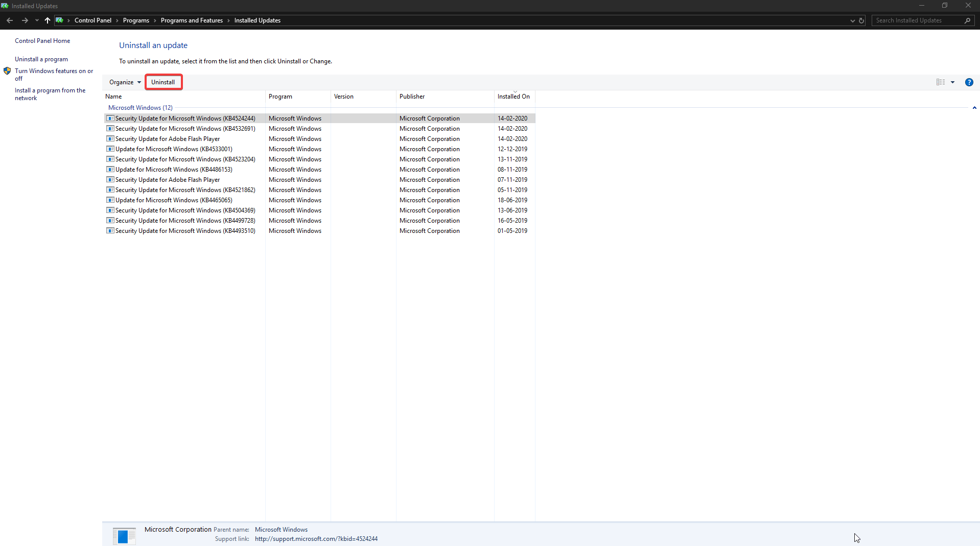Navigate to Programs in the breadcrumb bar

point(136,20)
